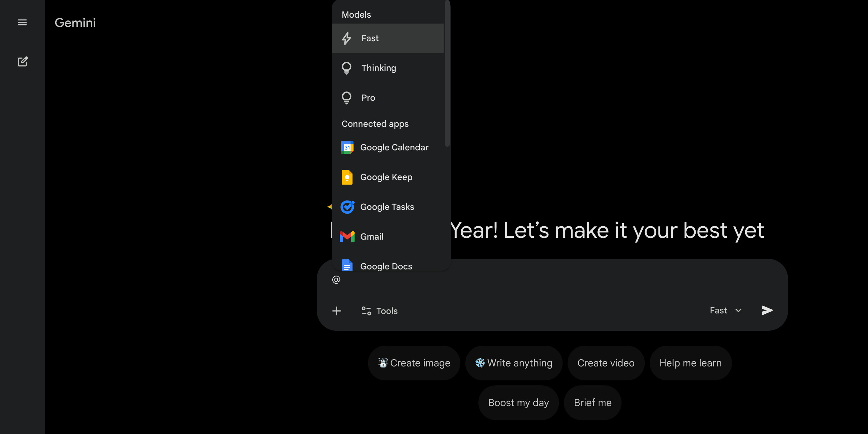868x434 pixels.
Task: Select the Fast model lightning icon
Action: [x=346, y=38]
